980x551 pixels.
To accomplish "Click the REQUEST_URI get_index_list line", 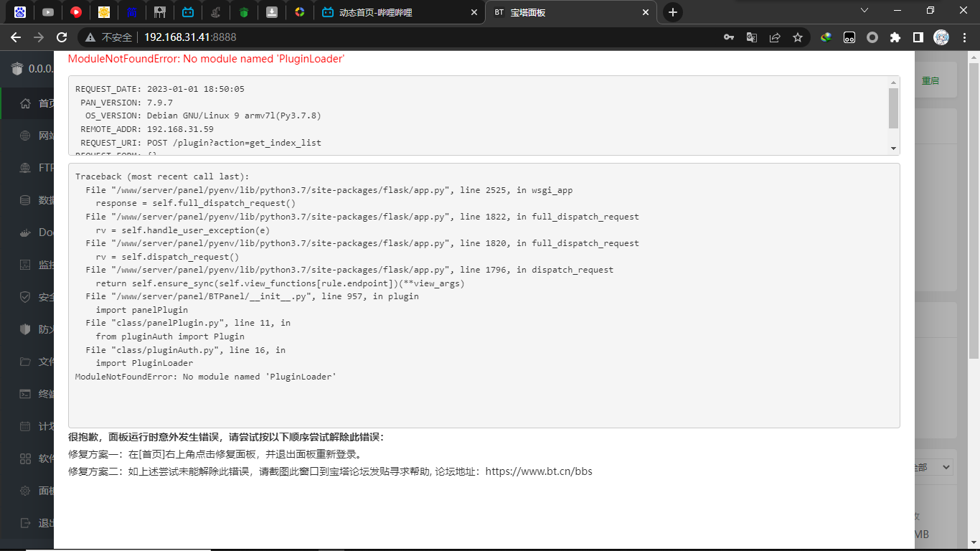I will 201,143.
